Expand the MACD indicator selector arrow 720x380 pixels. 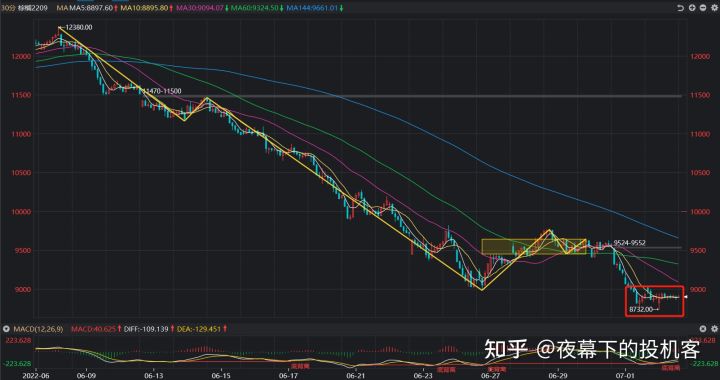click(6, 329)
